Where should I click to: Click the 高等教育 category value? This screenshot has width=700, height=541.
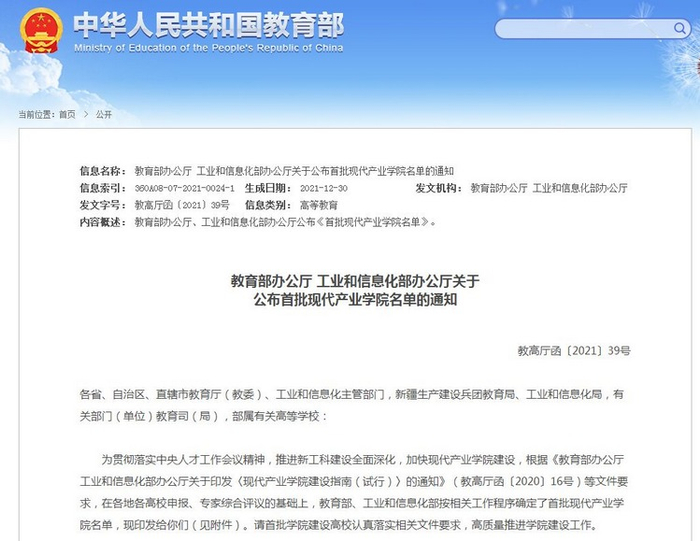click(319, 205)
